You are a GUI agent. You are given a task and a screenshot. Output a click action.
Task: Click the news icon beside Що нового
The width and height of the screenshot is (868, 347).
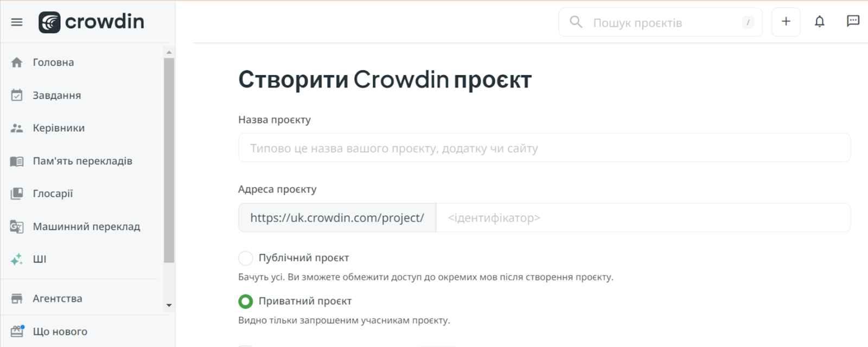pos(17,331)
